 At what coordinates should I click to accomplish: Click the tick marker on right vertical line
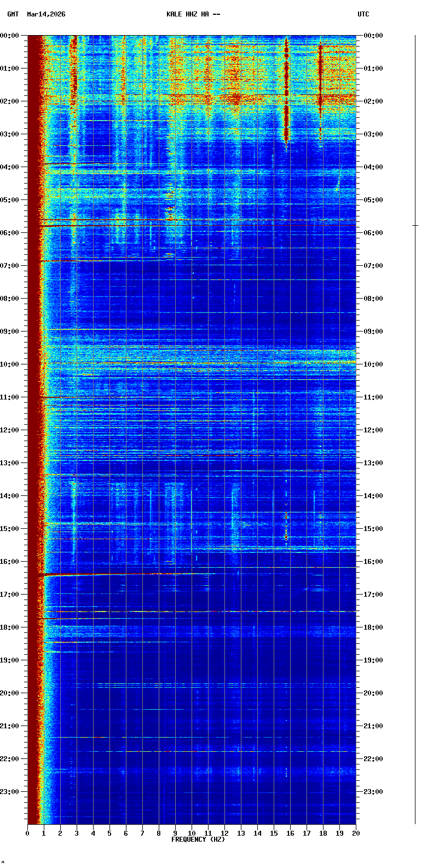coord(415,225)
